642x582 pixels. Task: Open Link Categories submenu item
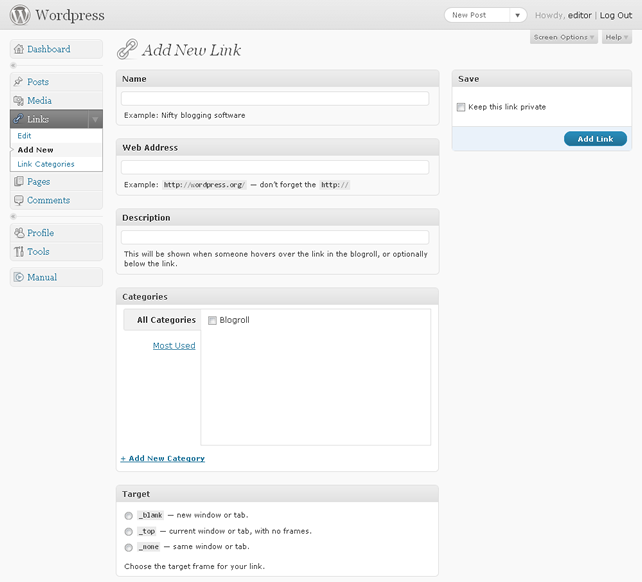46,164
